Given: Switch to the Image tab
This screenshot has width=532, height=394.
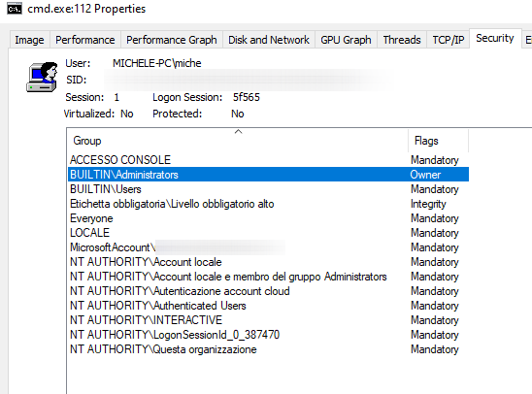Looking at the screenshot, I should point(29,40).
